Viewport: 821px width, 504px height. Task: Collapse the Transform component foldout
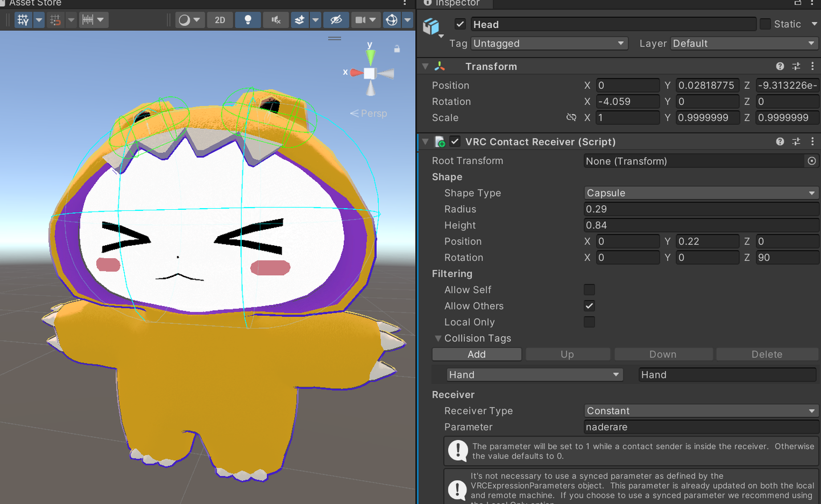[425, 66]
